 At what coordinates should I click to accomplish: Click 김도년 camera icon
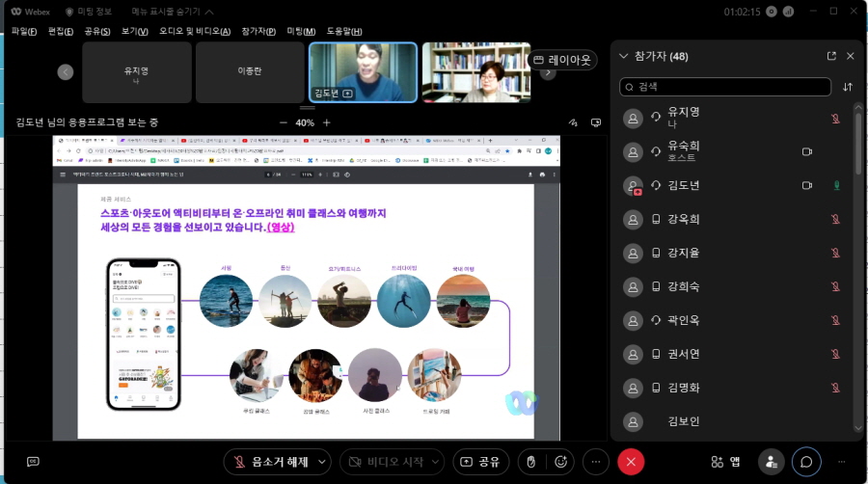coord(807,185)
